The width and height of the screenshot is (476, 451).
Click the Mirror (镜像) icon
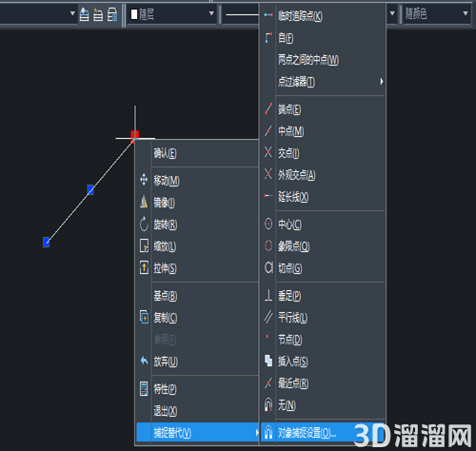click(x=144, y=202)
